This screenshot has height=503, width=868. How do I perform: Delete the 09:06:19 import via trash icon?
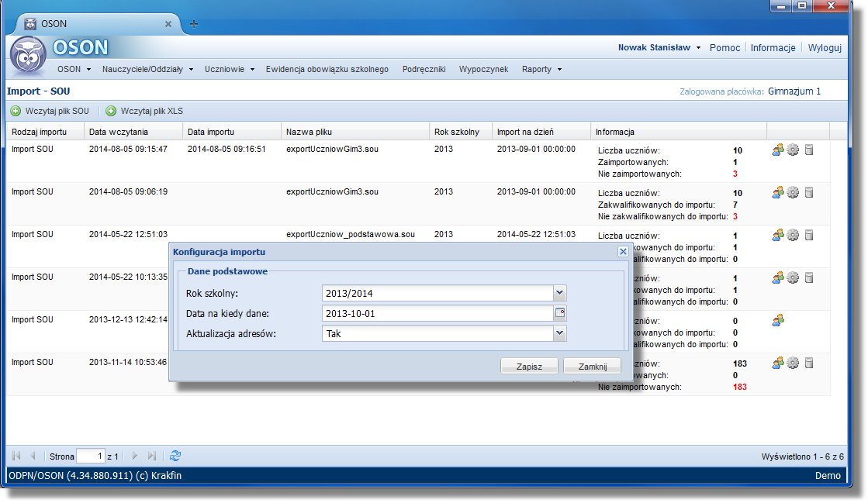(x=809, y=192)
